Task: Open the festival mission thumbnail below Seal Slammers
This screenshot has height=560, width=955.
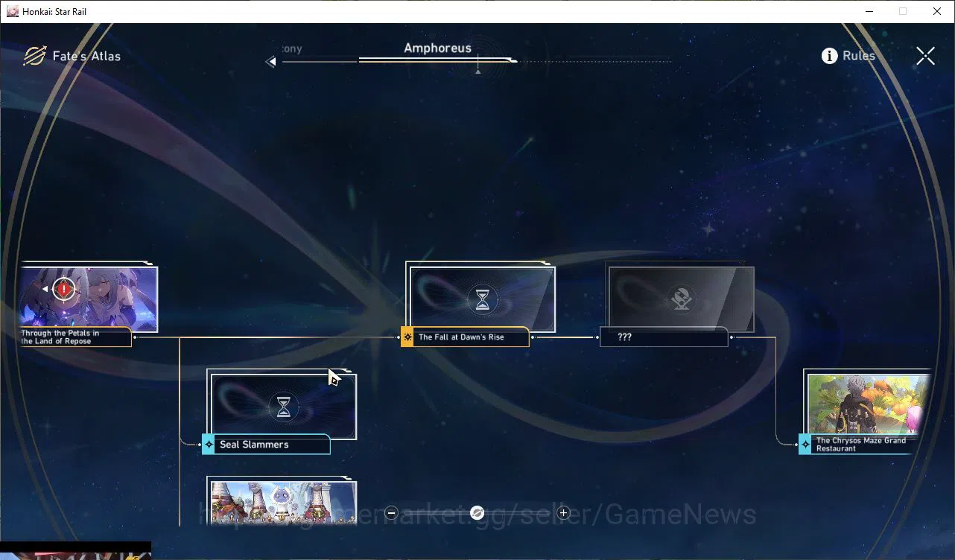Action: tap(284, 503)
